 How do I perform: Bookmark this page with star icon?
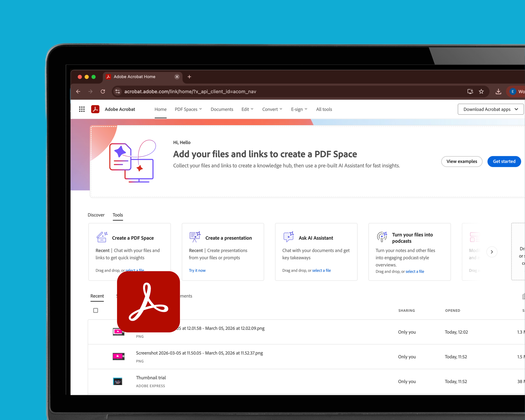coord(481,92)
